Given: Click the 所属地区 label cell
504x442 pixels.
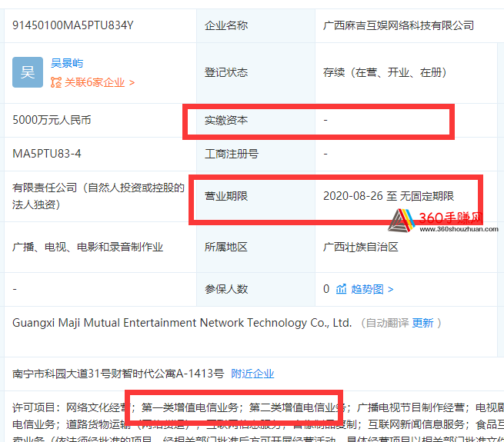Looking at the screenshot, I should click(256, 248).
